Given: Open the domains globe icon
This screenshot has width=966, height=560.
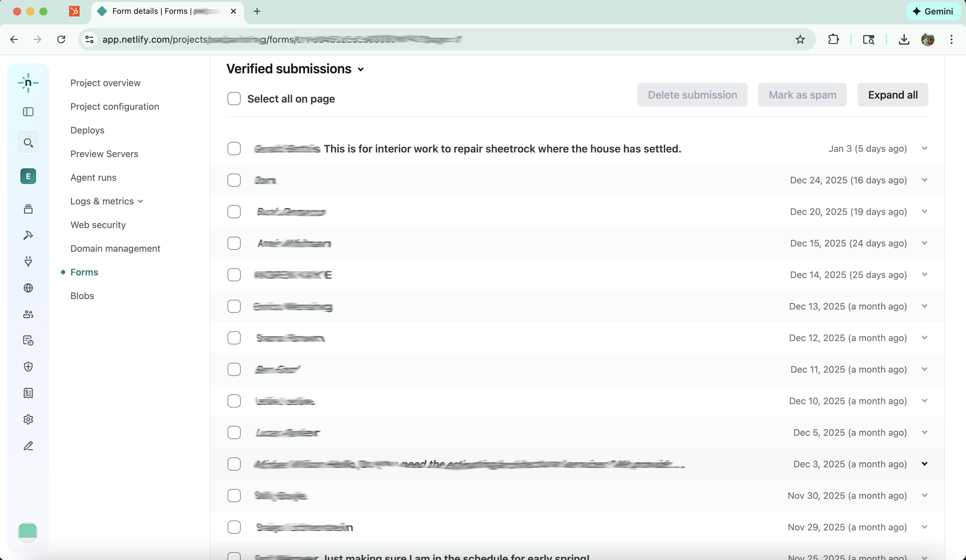Looking at the screenshot, I should point(28,288).
